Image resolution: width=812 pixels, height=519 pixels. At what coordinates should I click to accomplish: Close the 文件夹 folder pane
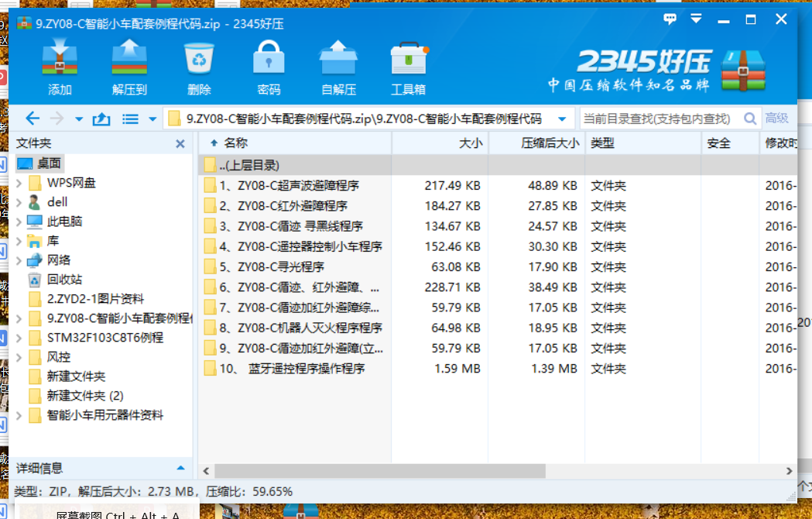click(x=180, y=143)
